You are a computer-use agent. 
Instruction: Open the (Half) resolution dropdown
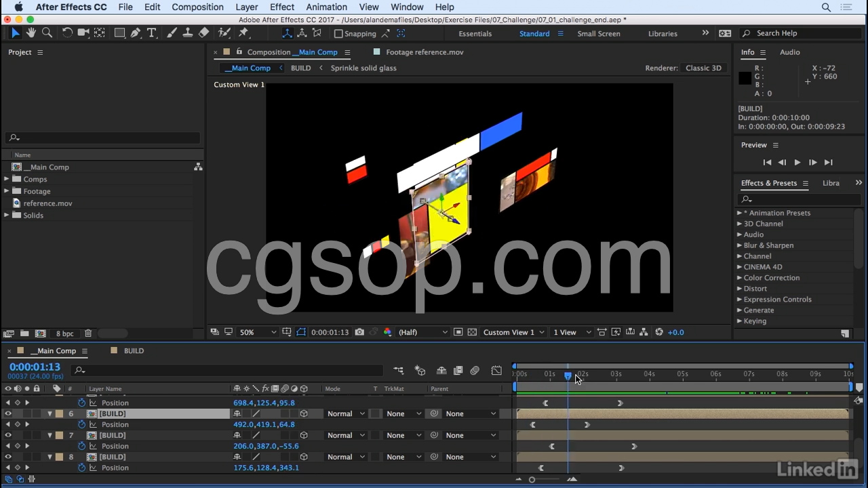(422, 332)
